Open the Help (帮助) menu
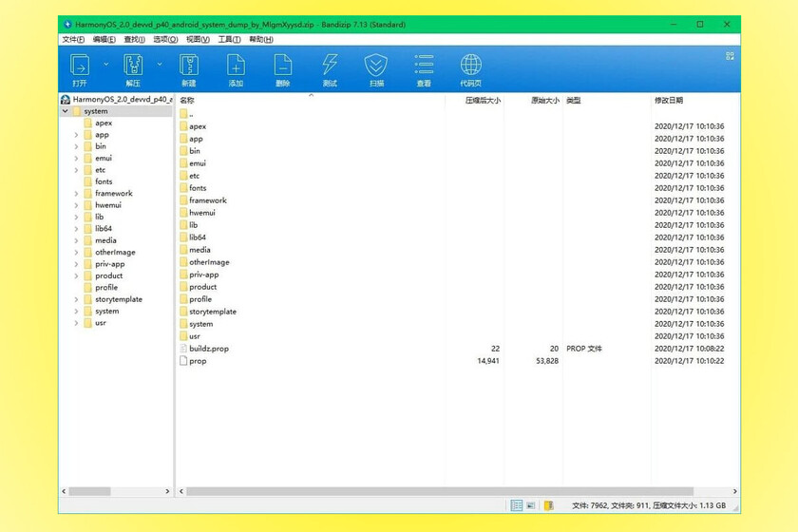Image resolution: width=798 pixels, height=532 pixels. click(260, 39)
